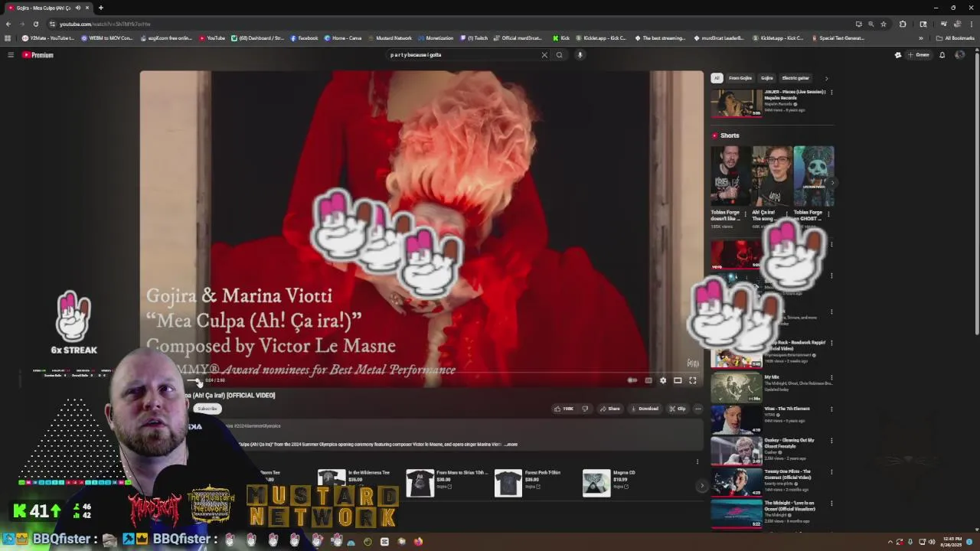The image size is (980, 551).
Task: Open the player settings gear
Action: tap(663, 380)
